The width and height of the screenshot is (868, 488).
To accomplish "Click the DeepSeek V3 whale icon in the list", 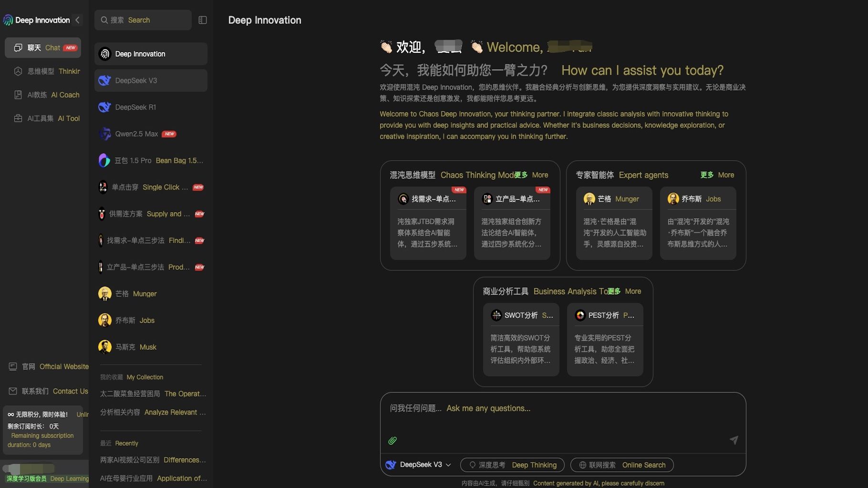I will tap(104, 81).
